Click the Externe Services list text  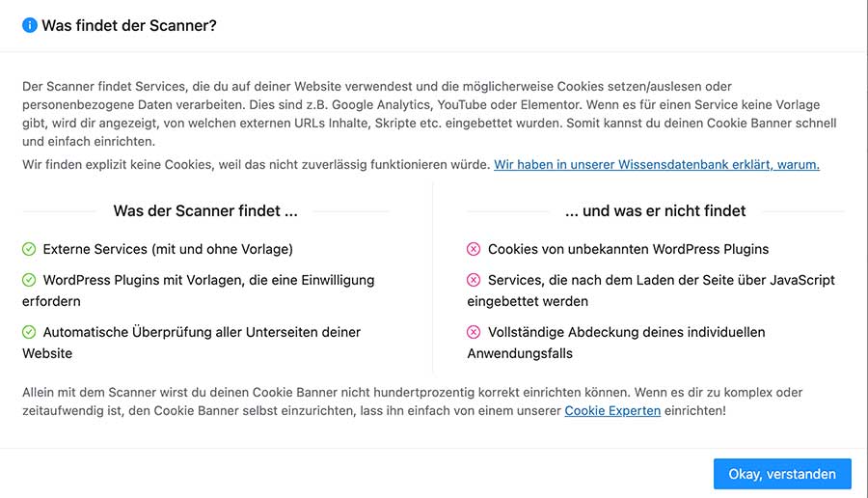(x=168, y=249)
